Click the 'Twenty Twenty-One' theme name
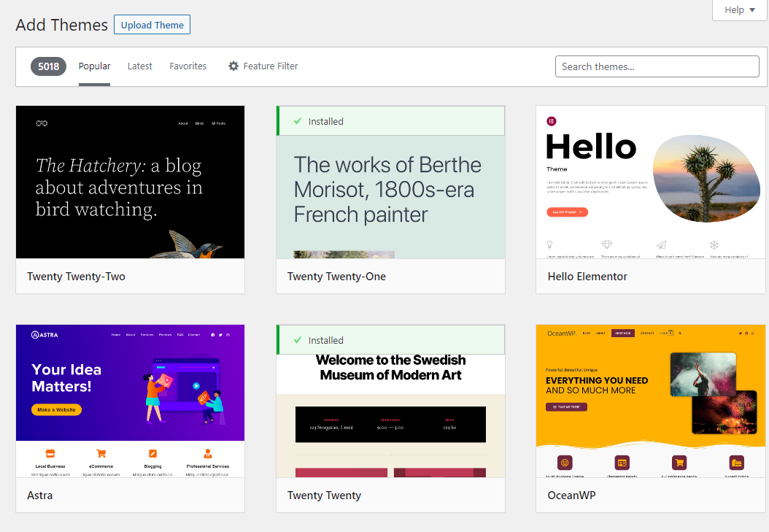Screen dimensions: 769x532 [336, 277]
